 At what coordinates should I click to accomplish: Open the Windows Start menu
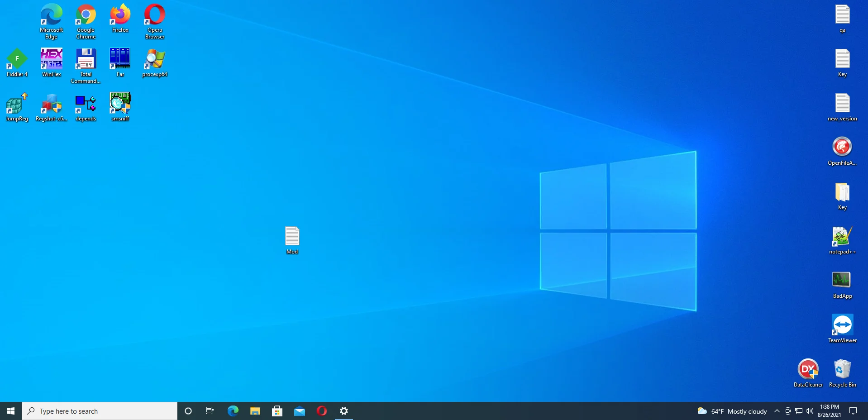(11, 411)
